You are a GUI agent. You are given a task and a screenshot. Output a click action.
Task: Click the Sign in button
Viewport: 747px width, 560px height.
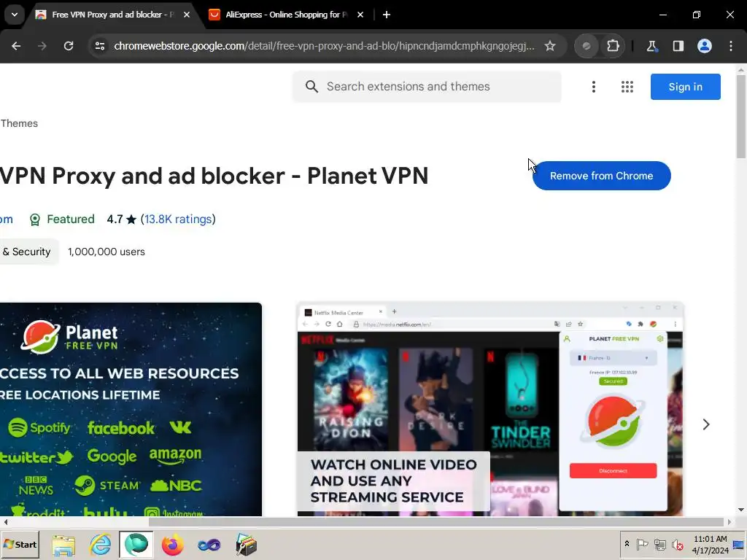click(686, 87)
